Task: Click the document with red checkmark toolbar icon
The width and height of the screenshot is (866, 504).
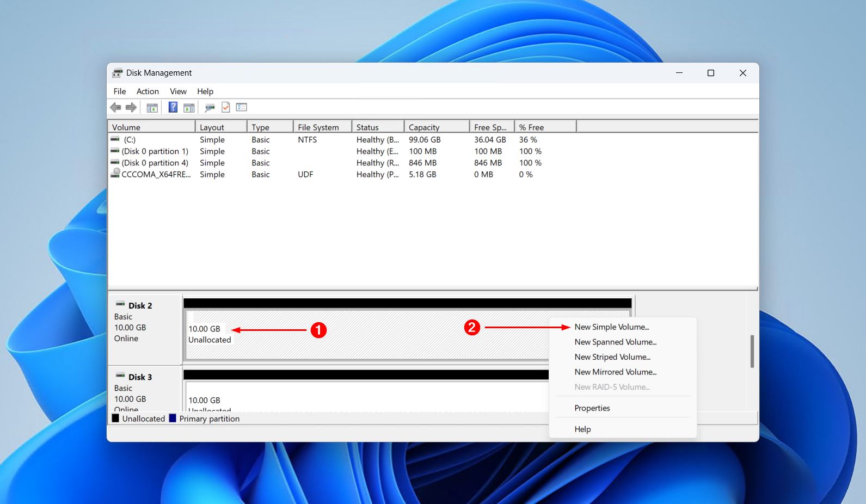Action: [x=226, y=107]
